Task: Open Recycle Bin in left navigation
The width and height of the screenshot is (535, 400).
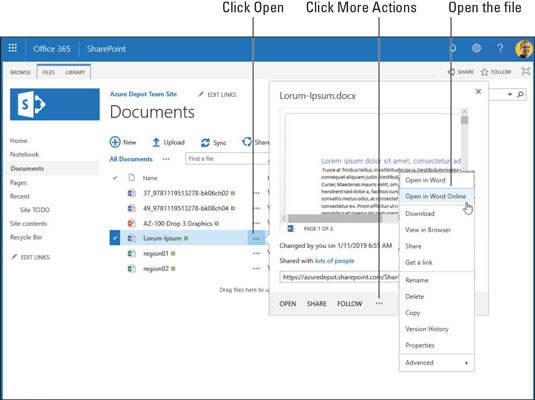Action: (26, 237)
